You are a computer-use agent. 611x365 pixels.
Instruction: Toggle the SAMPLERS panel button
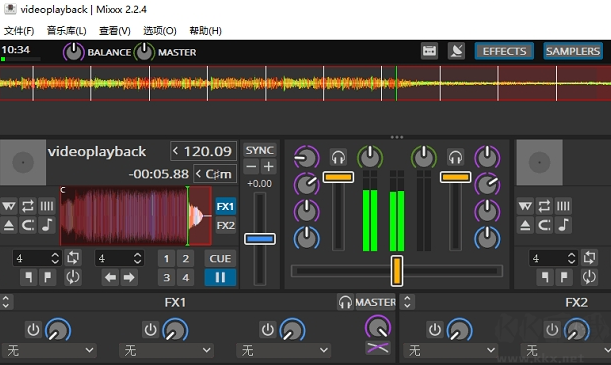click(573, 51)
